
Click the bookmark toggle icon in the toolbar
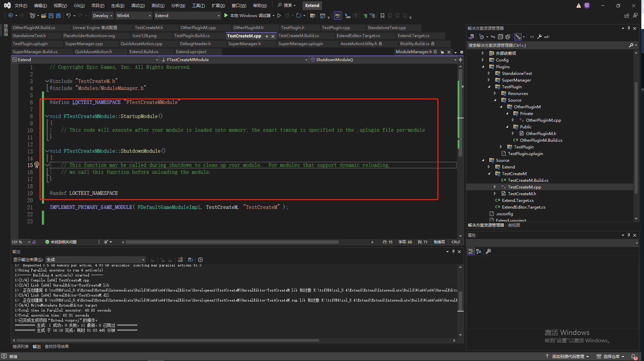pyautogui.click(x=382, y=16)
